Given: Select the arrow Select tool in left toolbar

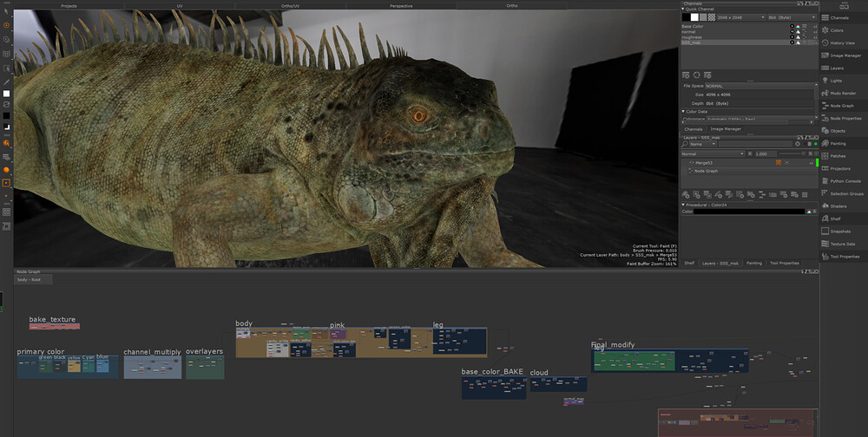Looking at the screenshot, I should click(x=7, y=11).
